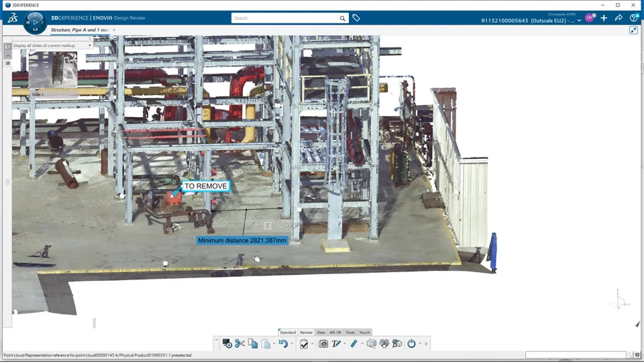Select the 'Structure_Pipe A and 1 more' tab
644x362 pixels.
point(80,30)
